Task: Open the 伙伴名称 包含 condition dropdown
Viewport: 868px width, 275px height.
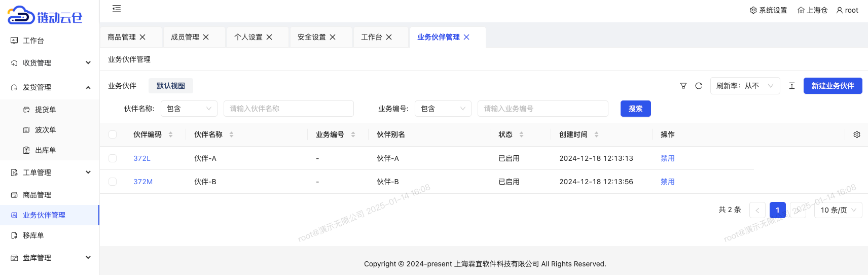Action: tap(189, 109)
